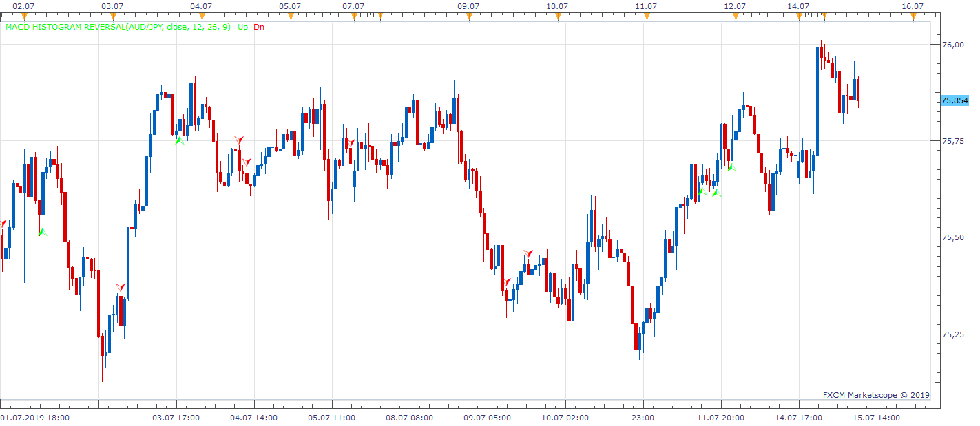Image resolution: width=980 pixels, height=426 pixels.
Task: Click the 10.07 02:00 time axis label
Action: click(565, 417)
